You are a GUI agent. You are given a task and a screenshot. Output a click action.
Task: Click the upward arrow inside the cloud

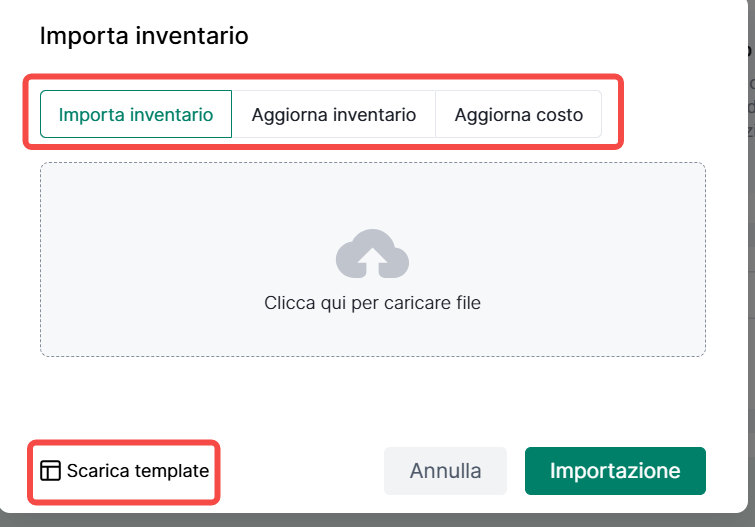pos(372,260)
